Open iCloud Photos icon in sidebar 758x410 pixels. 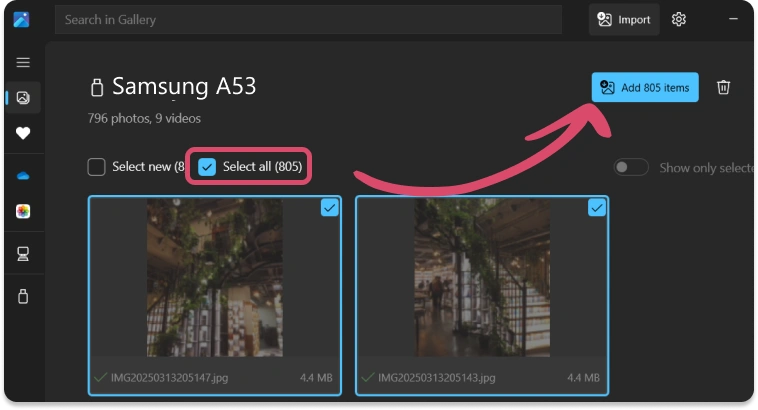tap(23, 211)
